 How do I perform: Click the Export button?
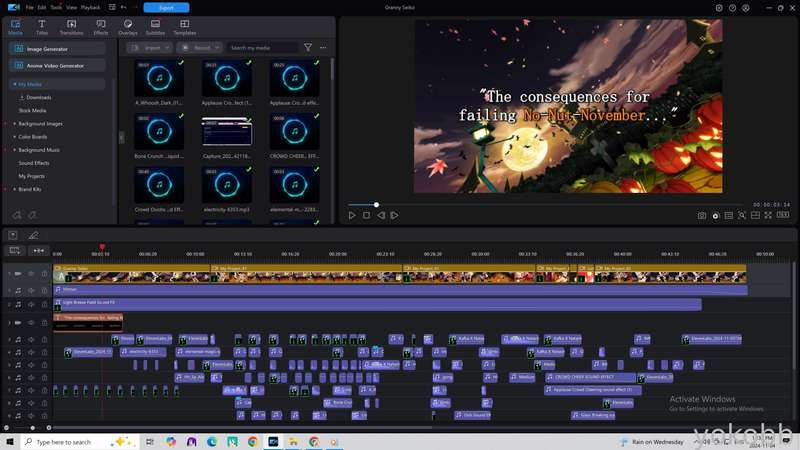click(166, 8)
